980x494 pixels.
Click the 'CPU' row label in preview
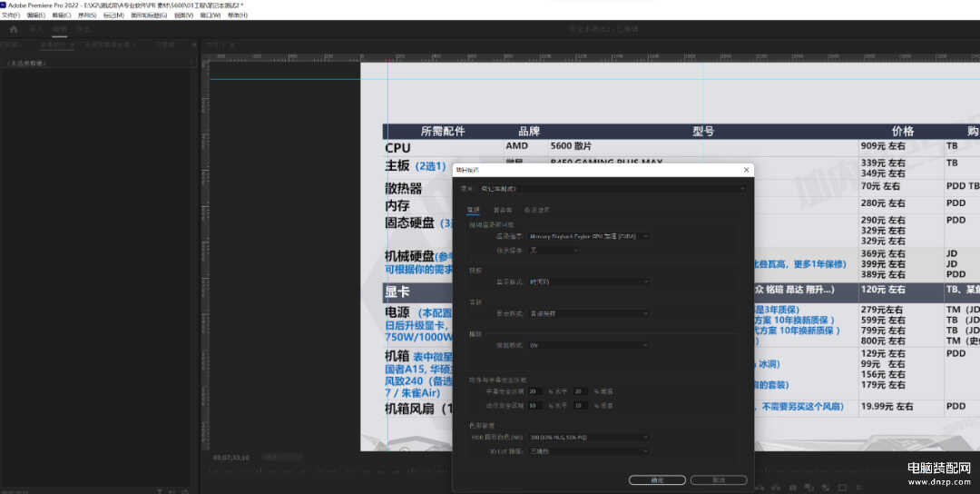coord(397,148)
